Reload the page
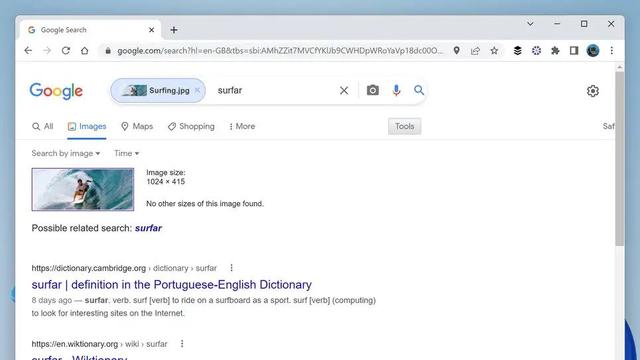 [x=66, y=51]
